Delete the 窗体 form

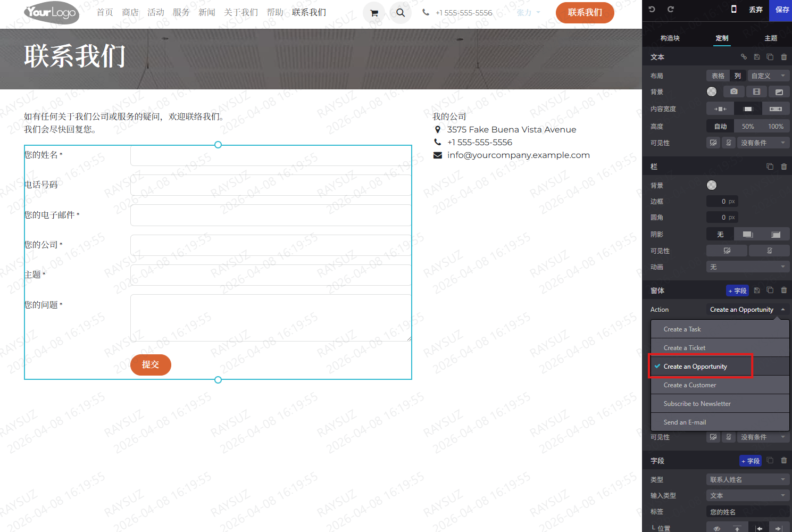point(783,290)
